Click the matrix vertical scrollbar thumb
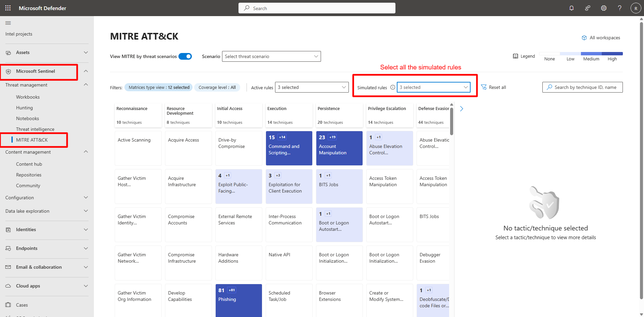The height and width of the screenshot is (317, 644). [x=451, y=121]
